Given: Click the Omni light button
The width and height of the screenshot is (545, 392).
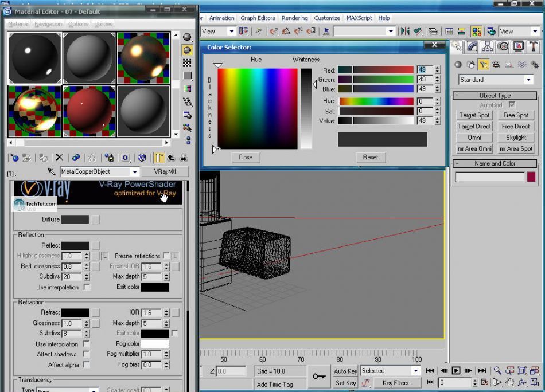Looking at the screenshot, I should tap(474, 138).
